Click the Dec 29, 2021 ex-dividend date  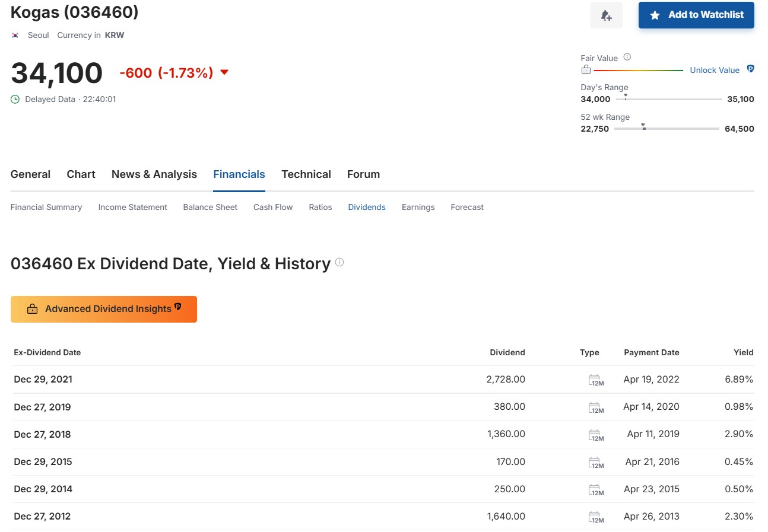coord(43,379)
